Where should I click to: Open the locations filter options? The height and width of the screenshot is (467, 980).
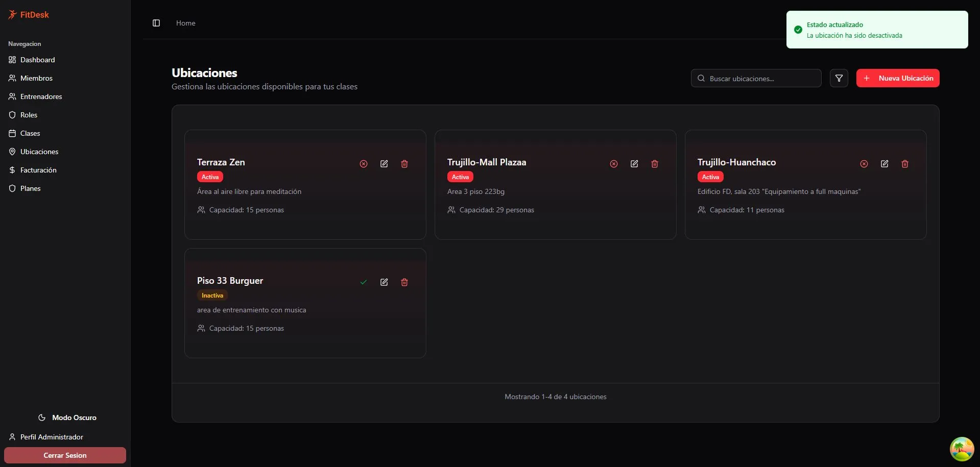pos(839,78)
